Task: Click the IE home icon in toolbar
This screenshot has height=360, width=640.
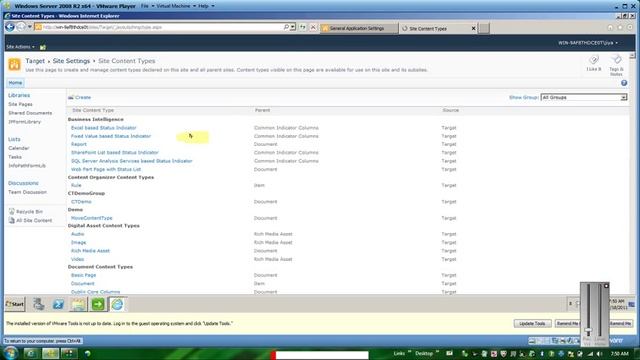Action: point(610,27)
